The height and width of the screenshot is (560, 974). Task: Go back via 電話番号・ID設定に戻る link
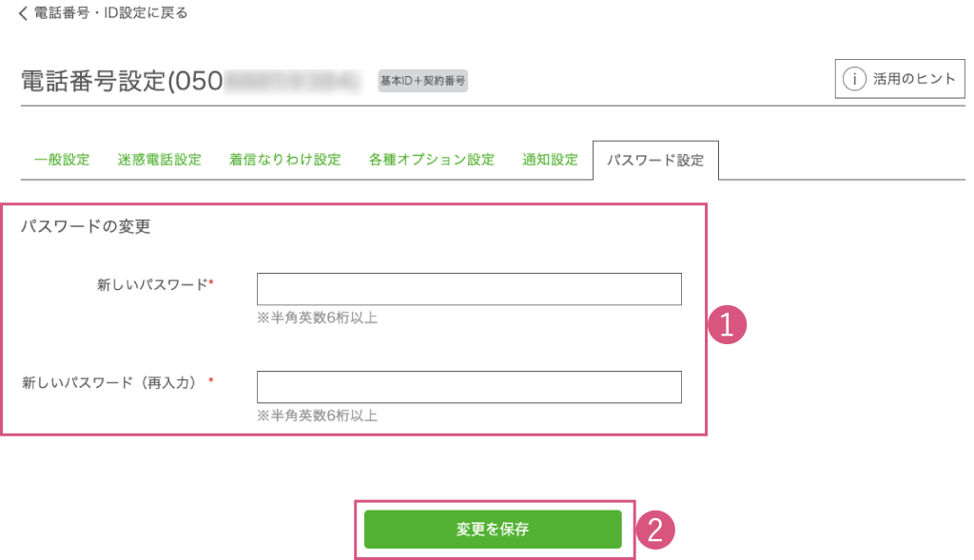[x=110, y=13]
